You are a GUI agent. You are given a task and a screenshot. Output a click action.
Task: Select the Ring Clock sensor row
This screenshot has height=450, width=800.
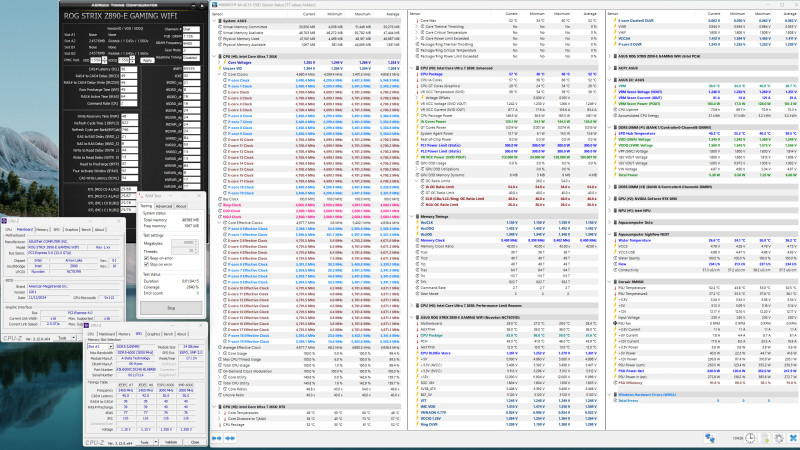point(309,205)
